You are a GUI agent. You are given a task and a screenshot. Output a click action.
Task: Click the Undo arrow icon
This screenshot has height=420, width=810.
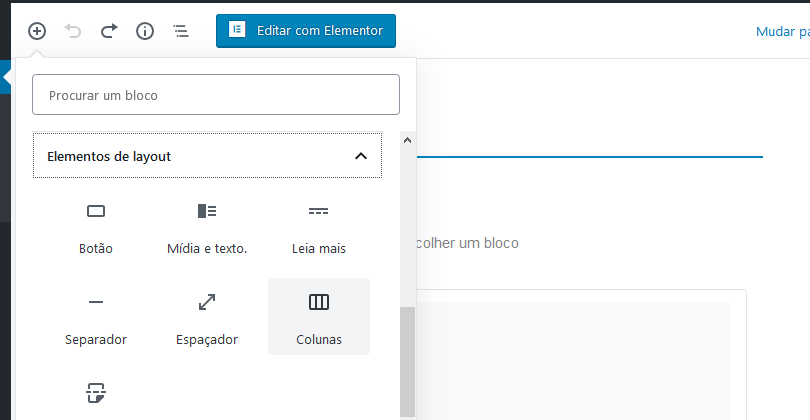(x=73, y=31)
